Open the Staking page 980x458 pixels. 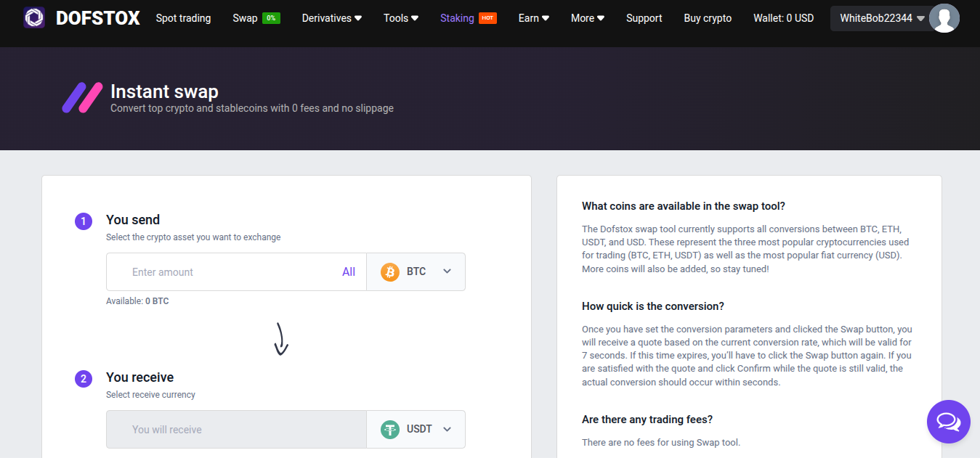point(457,18)
